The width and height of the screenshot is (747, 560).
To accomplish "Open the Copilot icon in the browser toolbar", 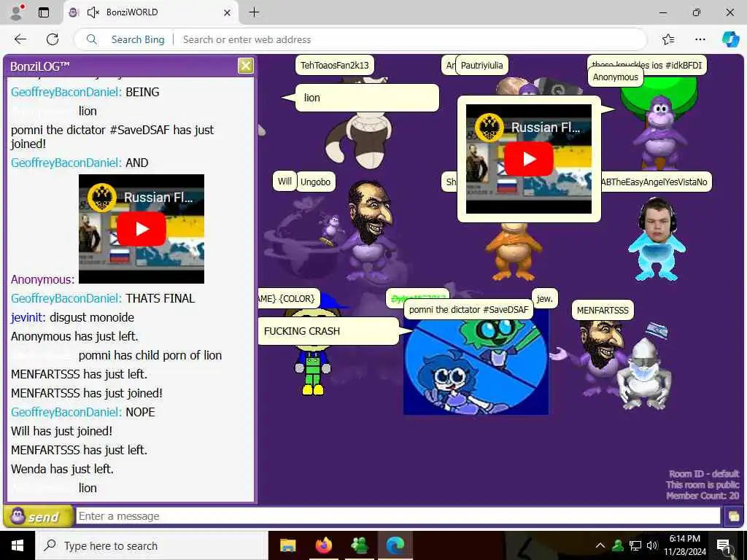I will pos(730,39).
